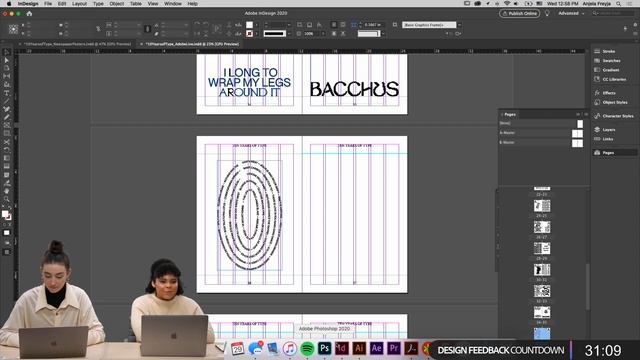This screenshot has height=360, width=640.
Task: Open After Effects from the dock
Action: [376, 348]
